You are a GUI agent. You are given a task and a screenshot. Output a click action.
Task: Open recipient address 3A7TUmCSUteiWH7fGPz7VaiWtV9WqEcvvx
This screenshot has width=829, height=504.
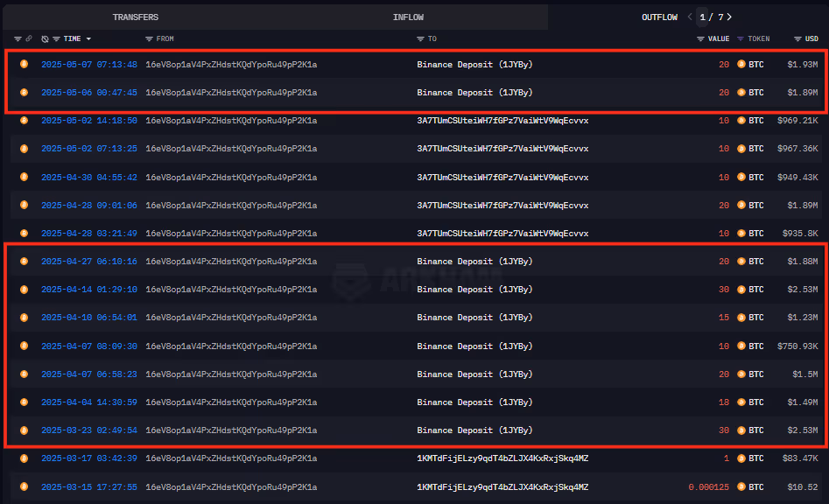(505, 121)
